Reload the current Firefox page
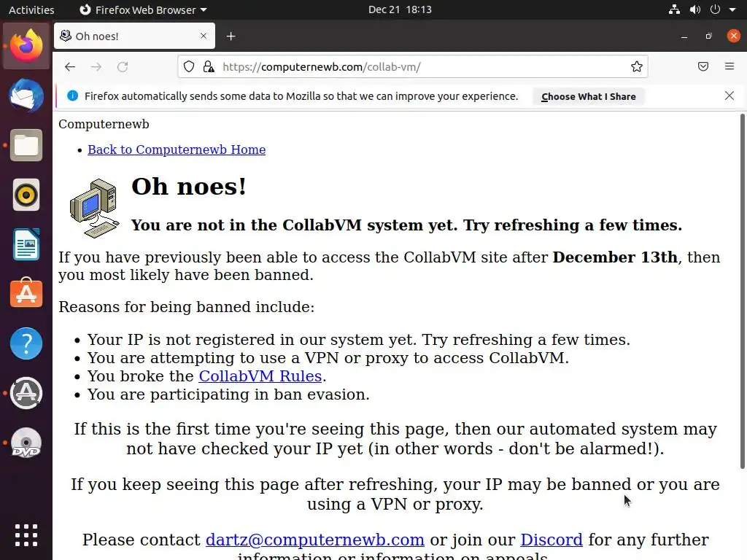This screenshot has height=560, width=747. pos(123,66)
